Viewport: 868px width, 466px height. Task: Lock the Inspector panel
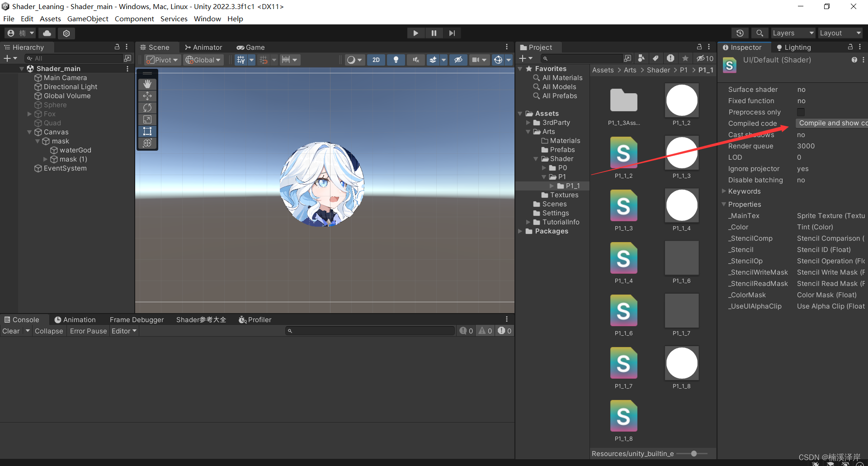click(x=850, y=47)
